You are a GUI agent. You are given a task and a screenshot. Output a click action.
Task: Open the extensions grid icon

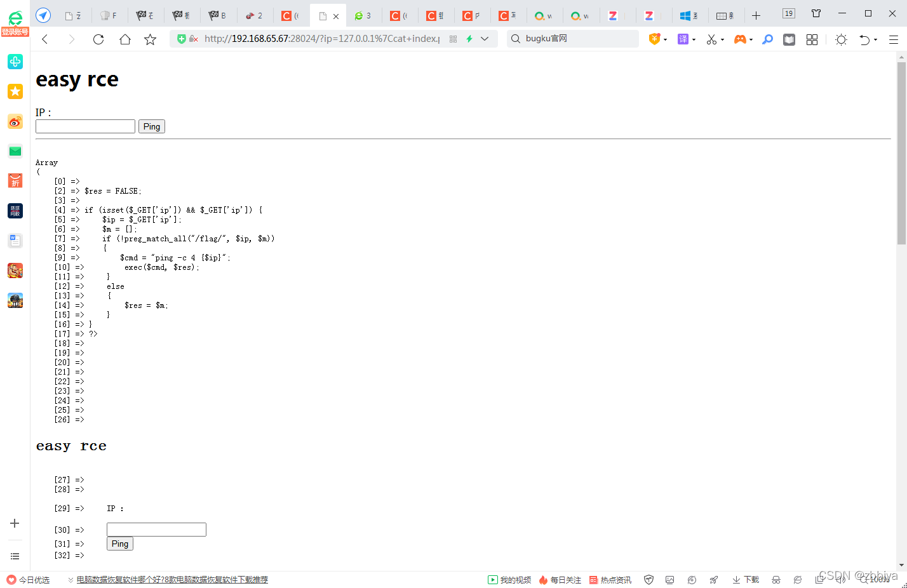812,39
